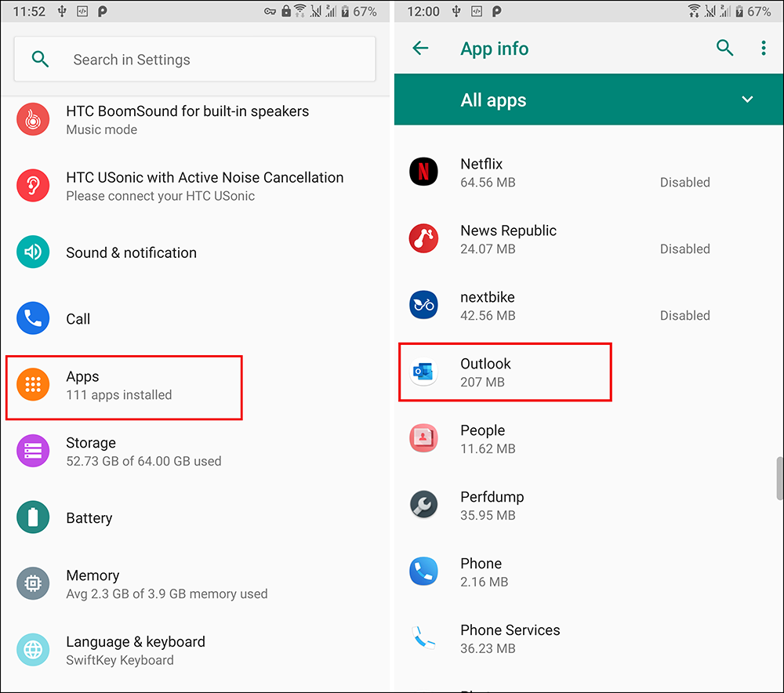The image size is (784, 693).
Task: Tap the 12:00 clock in right status bar
Action: tap(423, 12)
